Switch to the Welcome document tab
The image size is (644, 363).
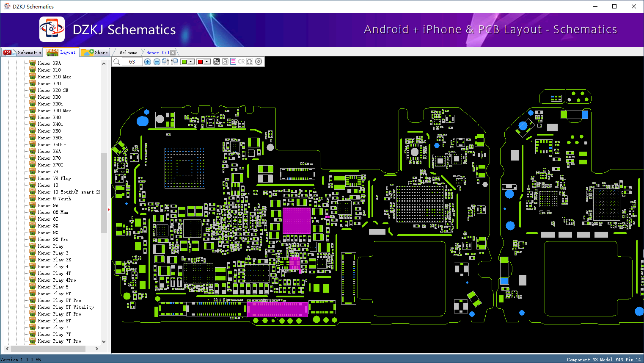tap(128, 53)
